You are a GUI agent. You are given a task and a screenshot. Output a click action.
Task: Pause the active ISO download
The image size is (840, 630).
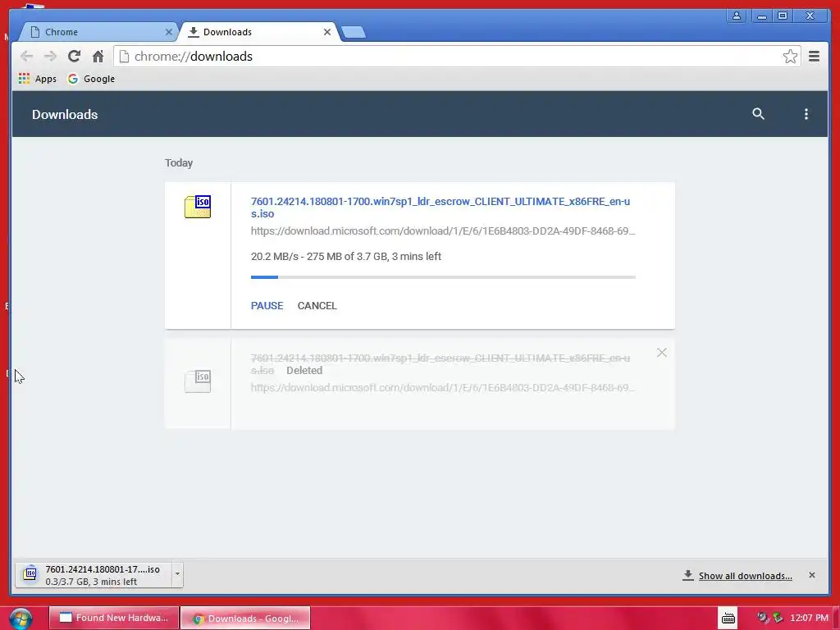click(x=267, y=306)
